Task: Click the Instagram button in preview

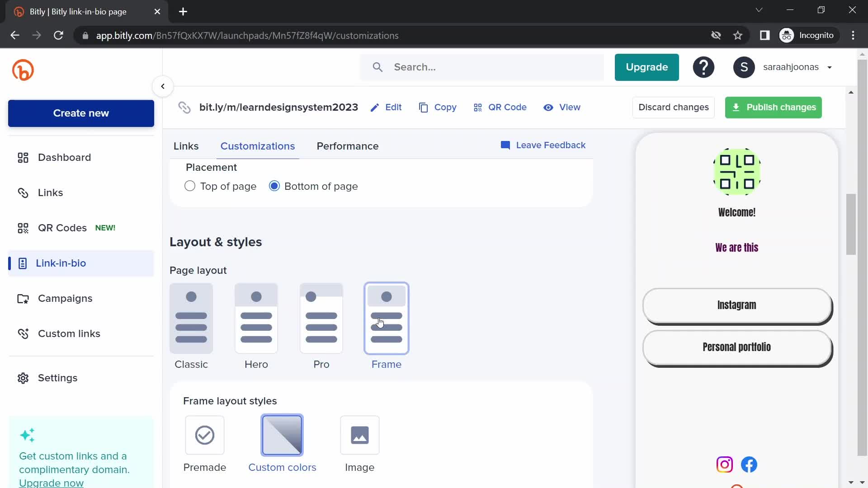Action: coord(737,305)
